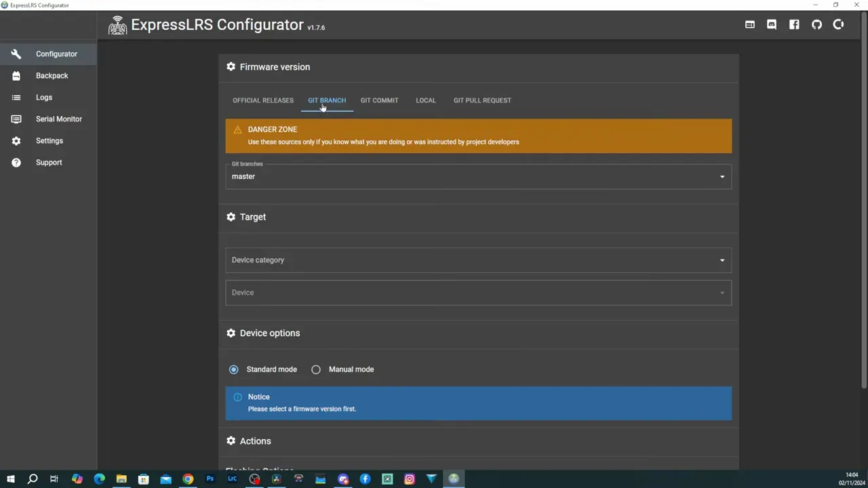Click the Target section gear icon

point(231,217)
